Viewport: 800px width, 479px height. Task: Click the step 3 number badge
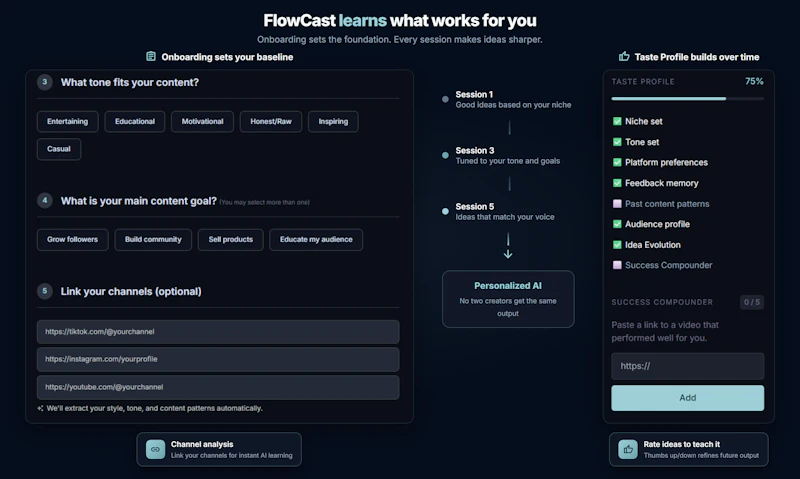[x=45, y=82]
